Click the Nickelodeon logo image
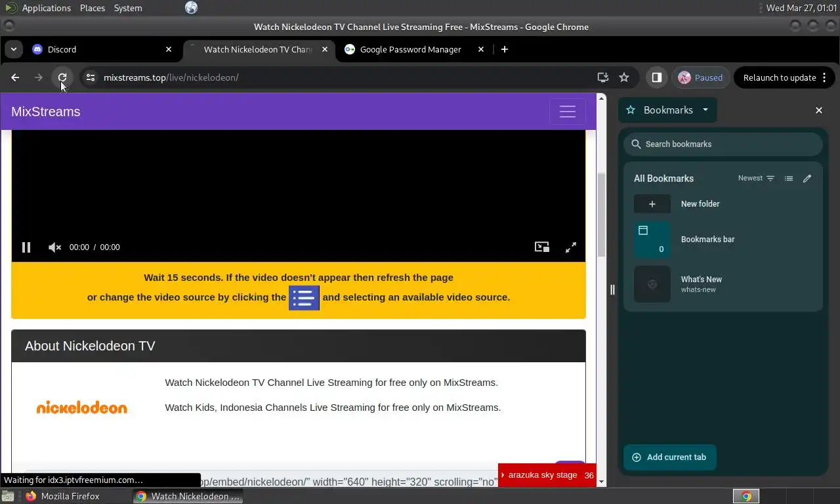 click(82, 408)
